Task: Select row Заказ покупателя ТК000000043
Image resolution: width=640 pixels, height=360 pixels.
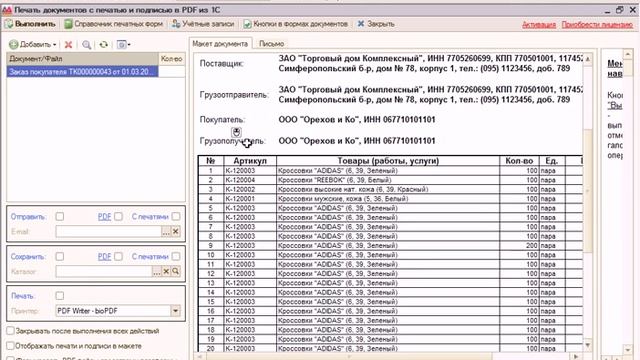Action: 82,72
